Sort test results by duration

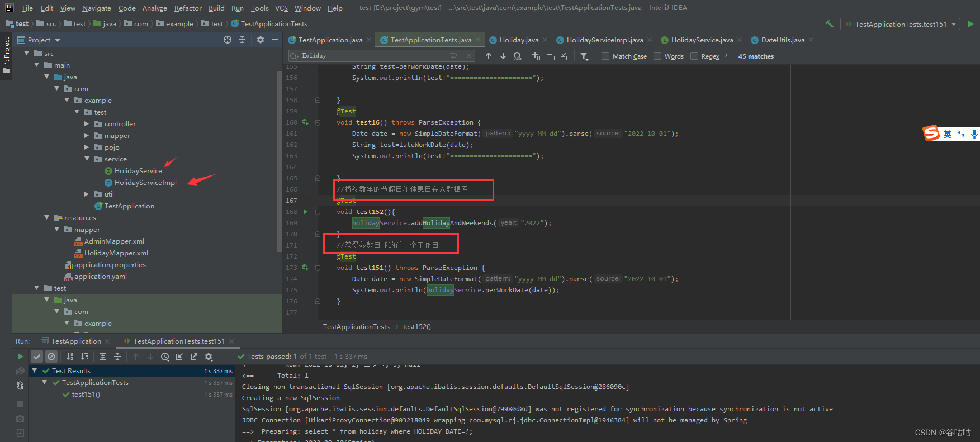point(84,357)
